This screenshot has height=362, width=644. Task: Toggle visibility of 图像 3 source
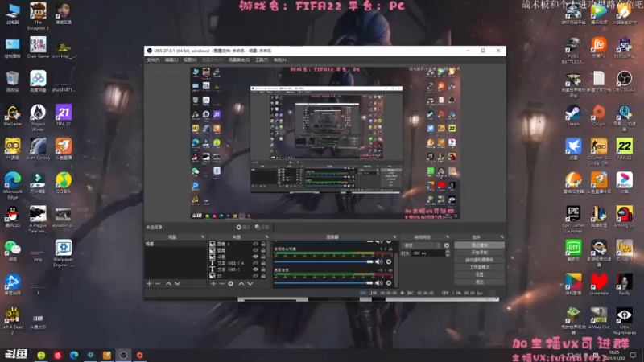pyautogui.click(x=255, y=244)
